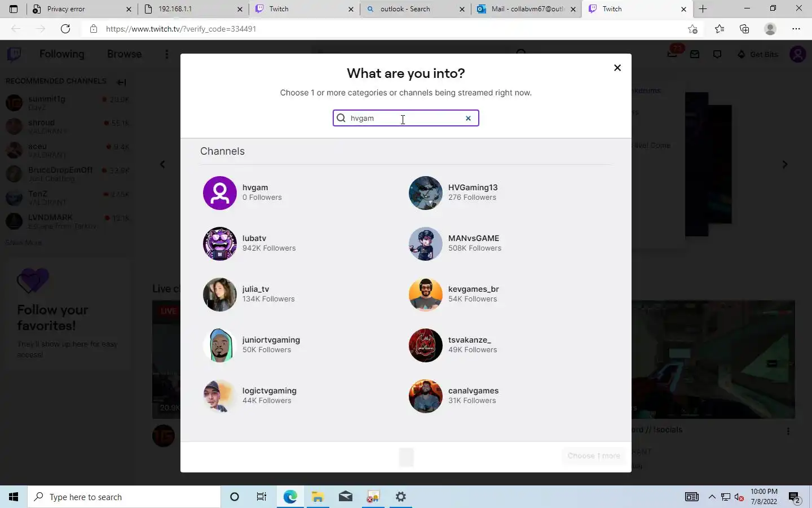Open BruceDropEmOff in recommended channels
This screenshot has width=812, height=508.
[68, 174]
